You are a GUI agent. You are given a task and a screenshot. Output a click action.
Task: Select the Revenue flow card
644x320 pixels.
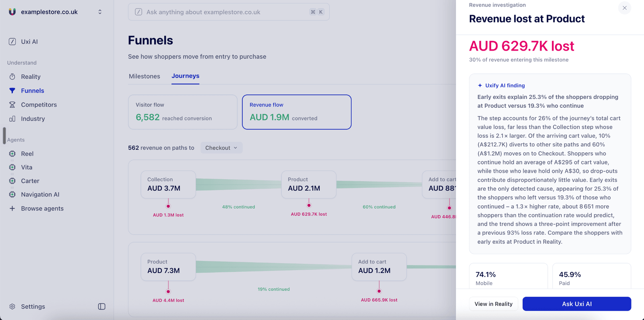coord(297,112)
